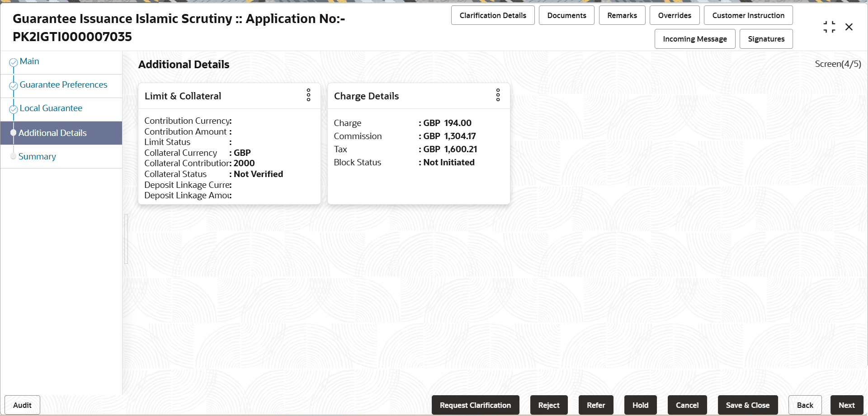Put the application on Hold
Image resolution: width=868 pixels, height=416 pixels.
[640, 405]
